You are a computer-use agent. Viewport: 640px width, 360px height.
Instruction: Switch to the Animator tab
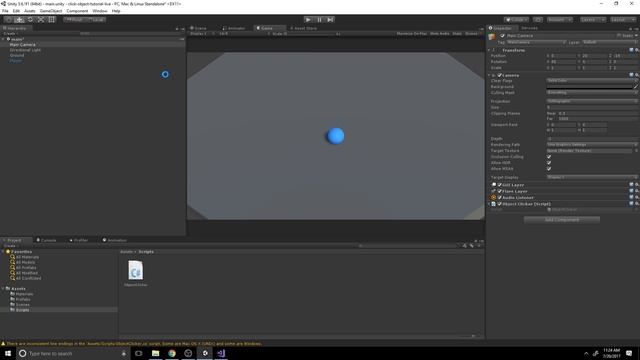234,28
